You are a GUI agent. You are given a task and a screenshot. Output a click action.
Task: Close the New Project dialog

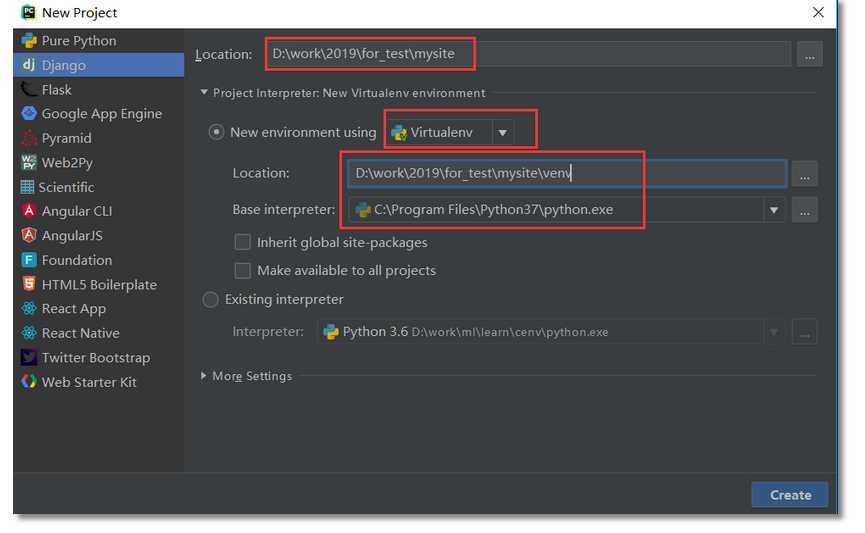(x=818, y=12)
